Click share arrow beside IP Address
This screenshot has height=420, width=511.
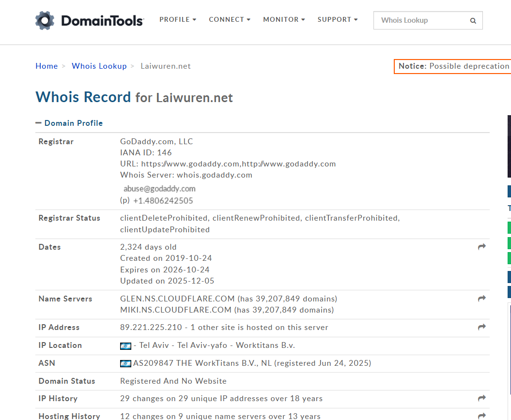coord(481,327)
